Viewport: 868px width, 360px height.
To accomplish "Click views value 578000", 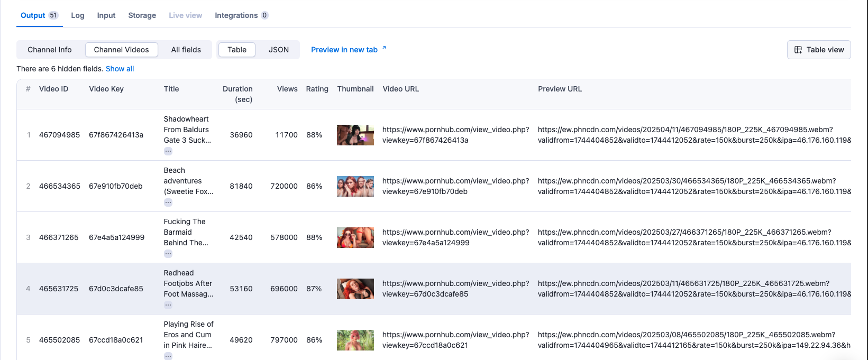I will [x=284, y=237].
